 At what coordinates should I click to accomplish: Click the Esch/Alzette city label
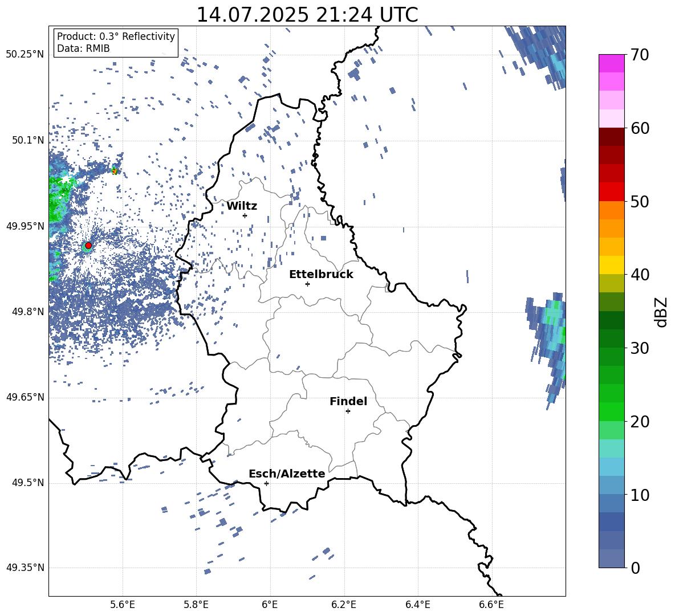[287, 474]
